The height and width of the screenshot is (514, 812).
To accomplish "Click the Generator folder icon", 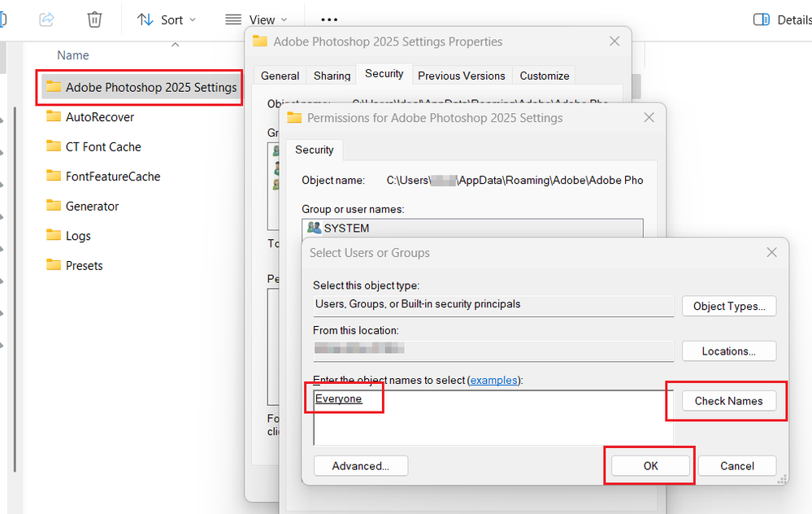I will 54,205.
